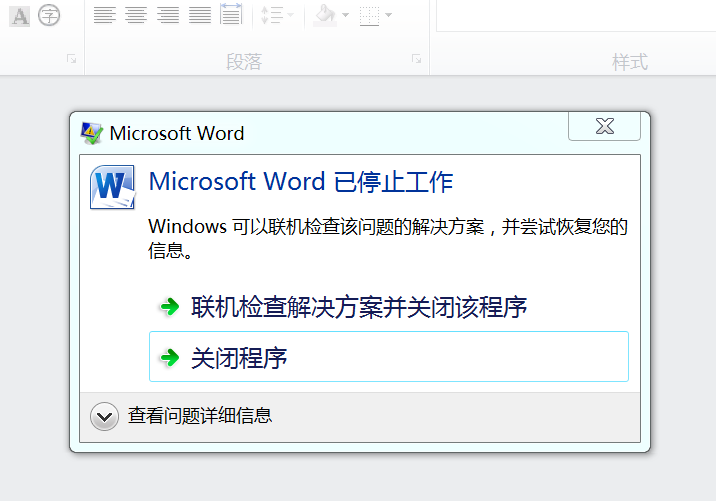This screenshot has height=501, width=716.
Task: Click the Word logo icon in dialog
Action: (112, 187)
